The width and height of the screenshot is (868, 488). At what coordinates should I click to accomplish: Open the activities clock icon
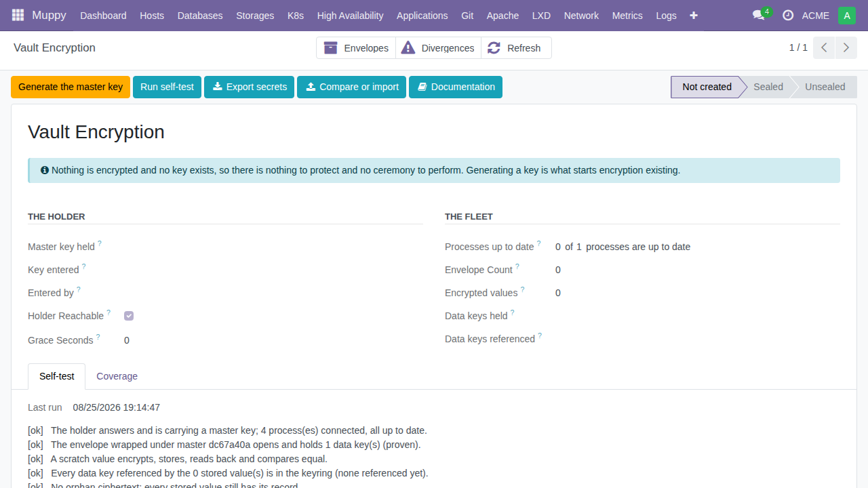pos(788,15)
